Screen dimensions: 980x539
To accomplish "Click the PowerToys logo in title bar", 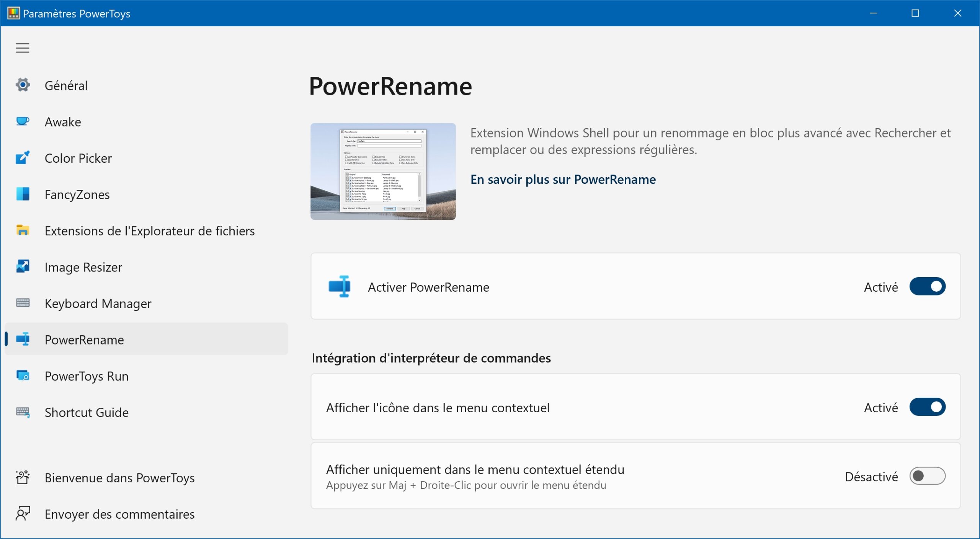I will [13, 13].
